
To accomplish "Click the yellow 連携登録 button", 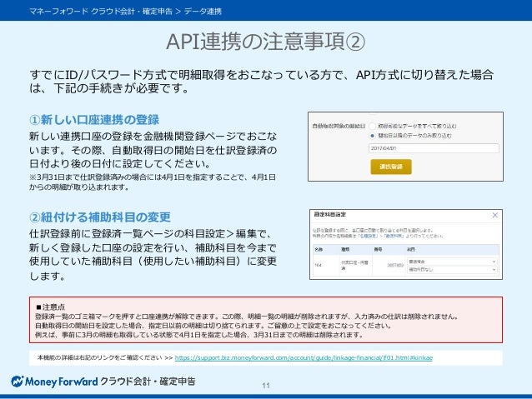I will coord(391,167).
